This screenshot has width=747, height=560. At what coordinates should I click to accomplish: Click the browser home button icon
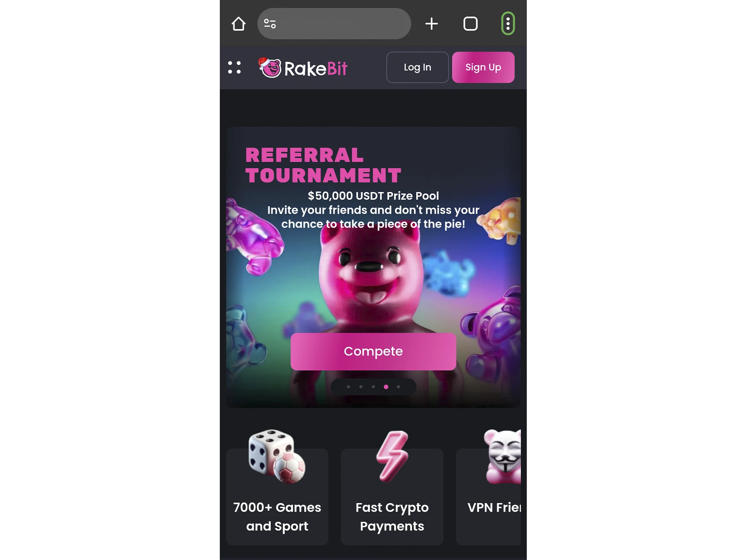coord(238,24)
